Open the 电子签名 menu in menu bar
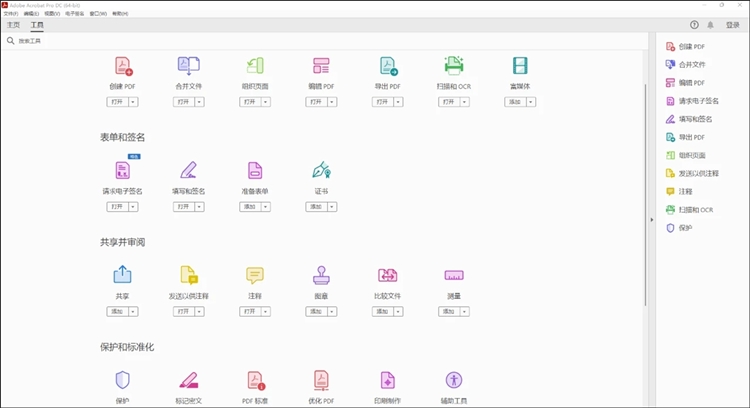Viewport: 750px width, 408px height. click(75, 14)
